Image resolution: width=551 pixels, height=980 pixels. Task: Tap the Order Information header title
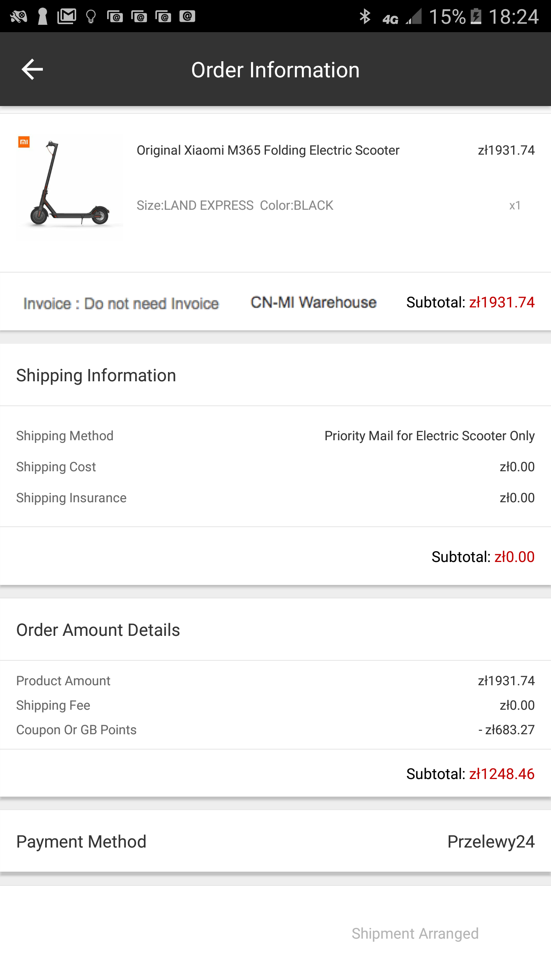(275, 70)
